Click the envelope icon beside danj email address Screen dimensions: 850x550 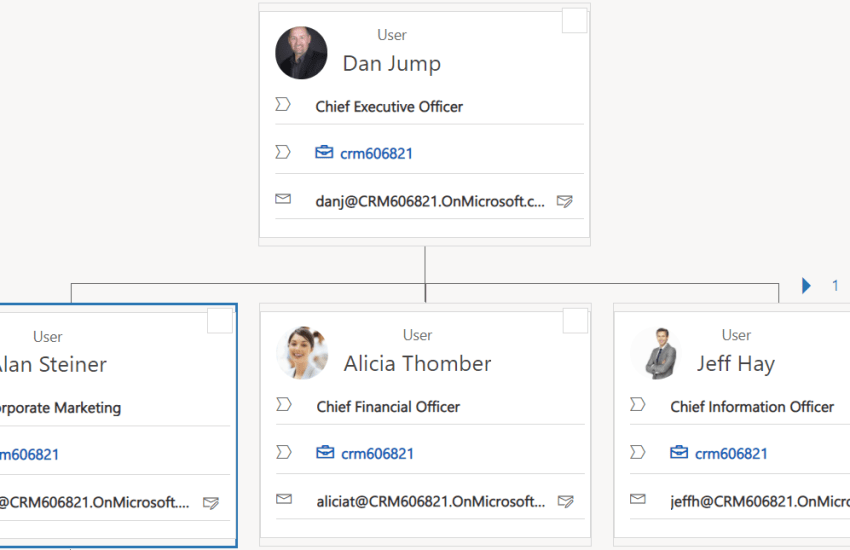(x=283, y=200)
